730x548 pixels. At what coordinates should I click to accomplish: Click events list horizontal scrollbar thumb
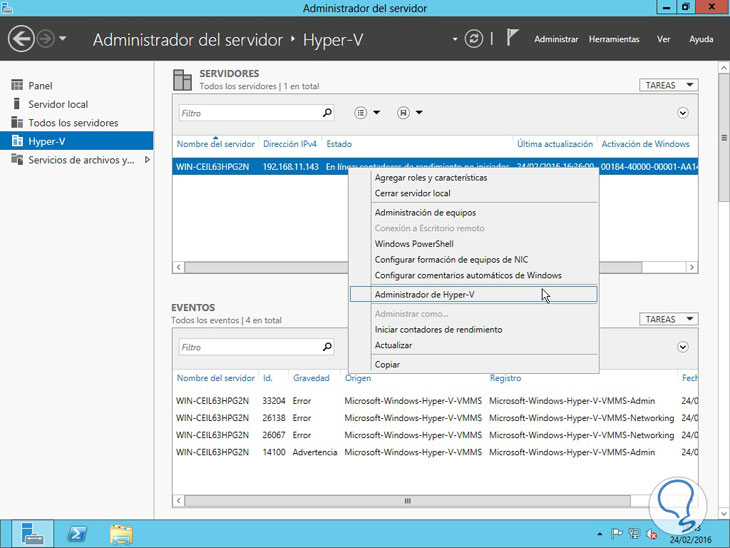click(x=407, y=501)
